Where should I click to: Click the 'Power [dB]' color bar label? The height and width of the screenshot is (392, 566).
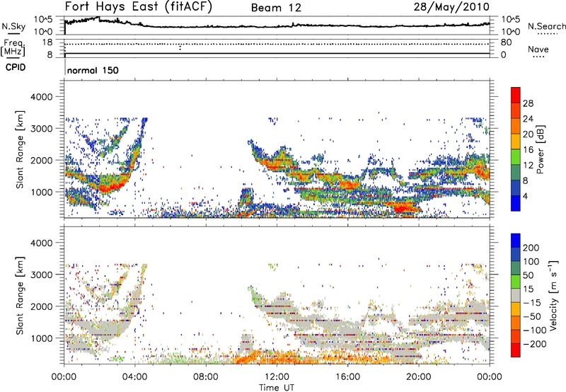tap(540, 149)
